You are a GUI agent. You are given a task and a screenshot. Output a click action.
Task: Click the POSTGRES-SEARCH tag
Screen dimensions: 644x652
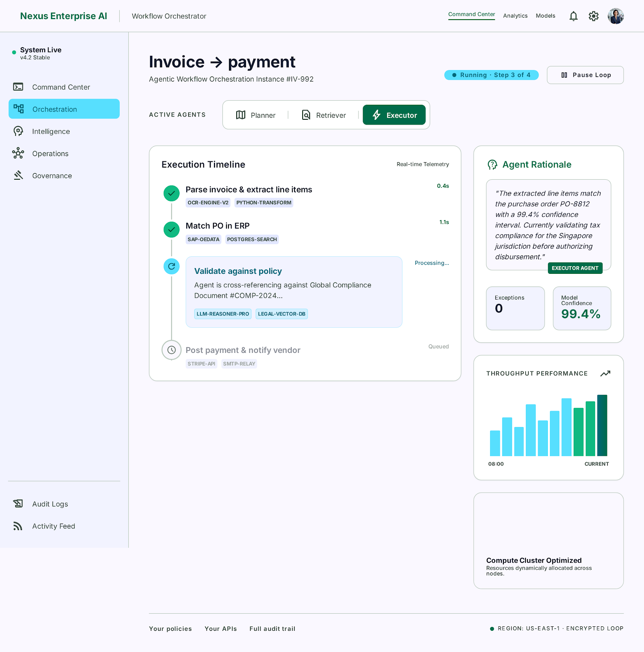pyautogui.click(x=252, y=239)
